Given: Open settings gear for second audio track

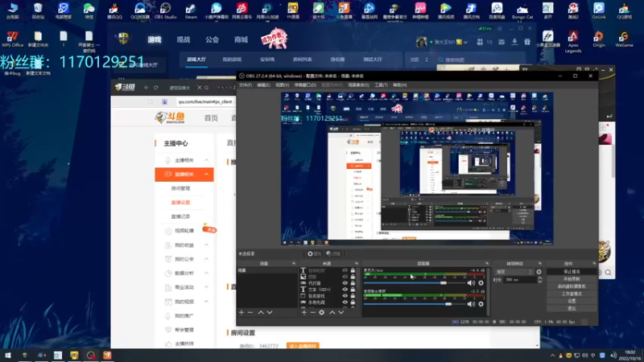Looking at the screenshot, I should tap(481, 304).
